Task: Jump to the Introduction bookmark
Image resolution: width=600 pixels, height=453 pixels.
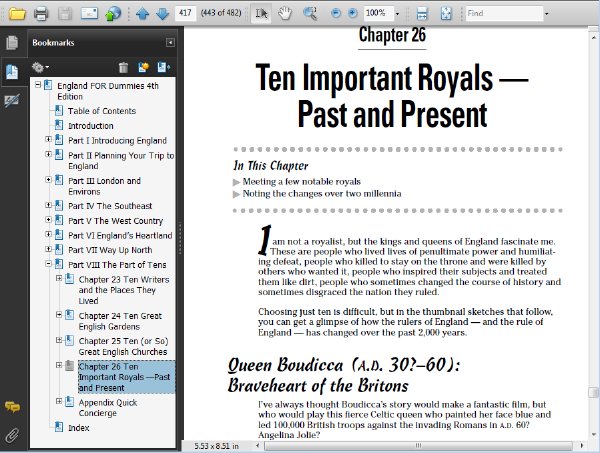Action: pyautogui.click(x=91, y=126)
